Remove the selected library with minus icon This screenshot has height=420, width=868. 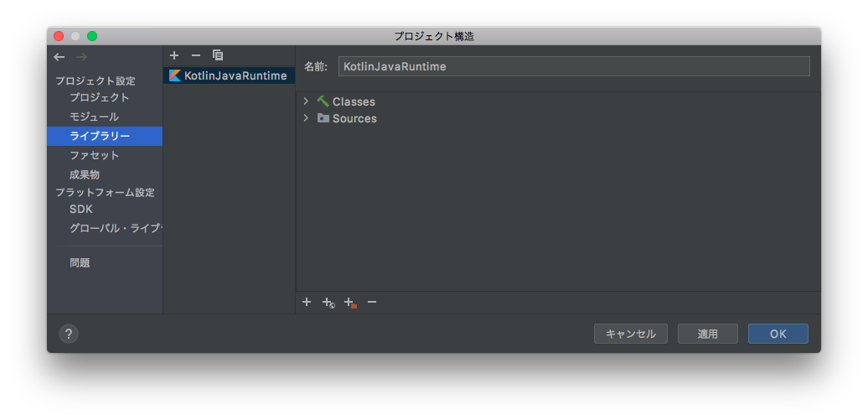(x=196, y=55)
